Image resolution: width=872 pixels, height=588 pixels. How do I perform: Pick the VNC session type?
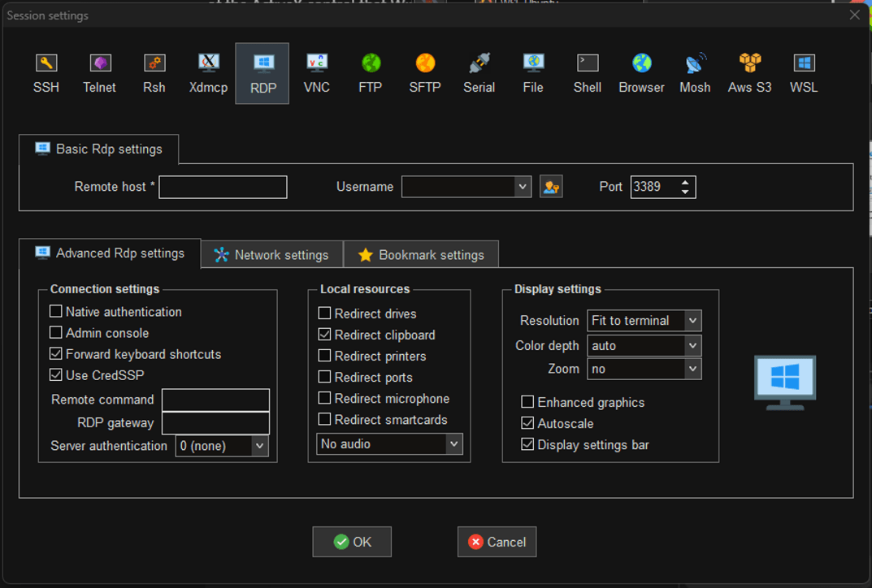click(317, 73)
